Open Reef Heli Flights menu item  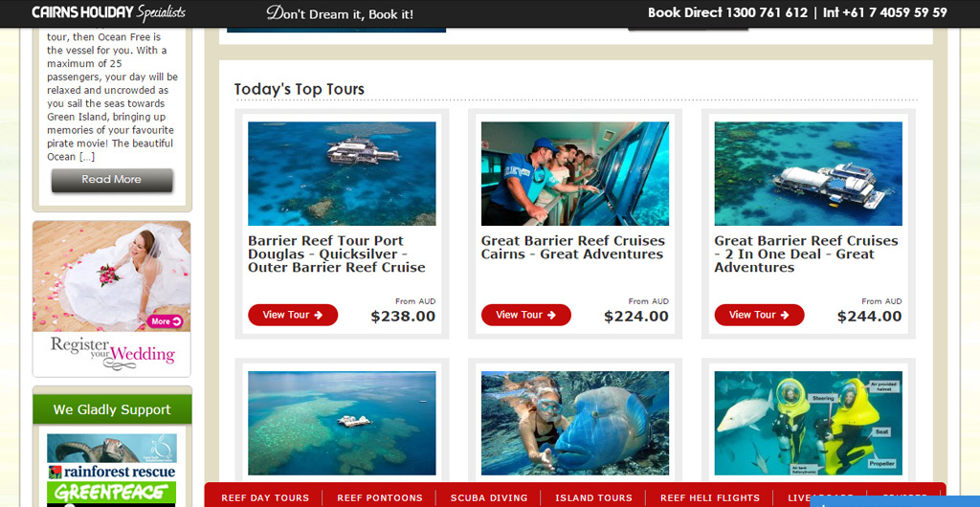(710, 498)
